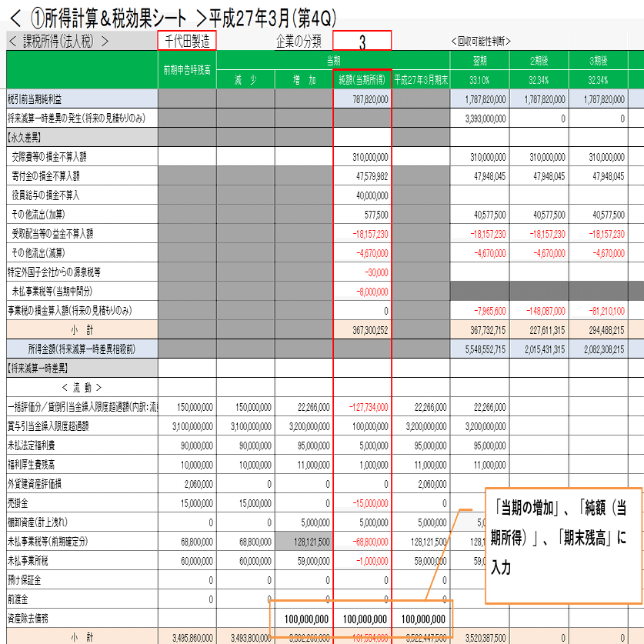Select the 33.10% tax rate cell
Screen dimensions: 644x644
(479, 80)
